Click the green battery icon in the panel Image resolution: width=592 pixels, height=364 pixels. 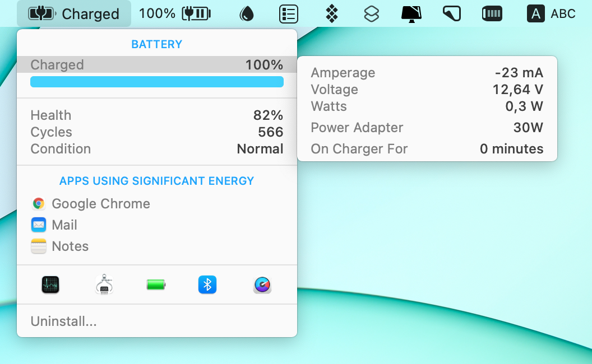point(155,284)
